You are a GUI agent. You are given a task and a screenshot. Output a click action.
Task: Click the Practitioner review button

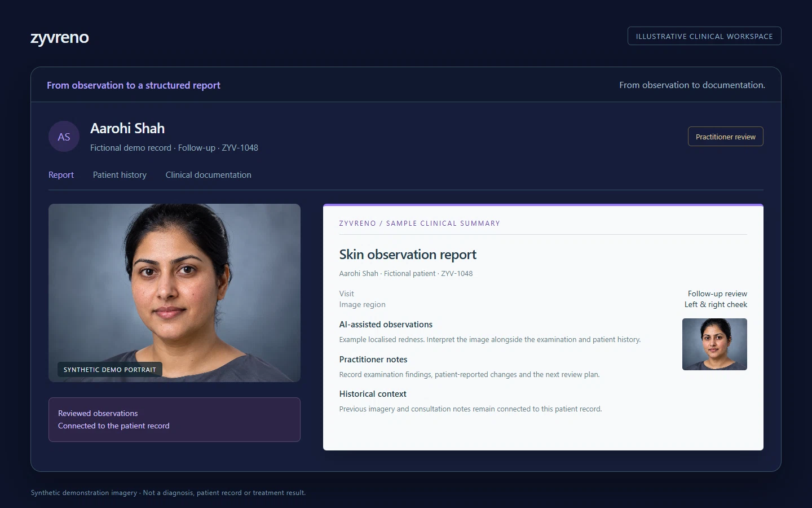pos(725,137)
